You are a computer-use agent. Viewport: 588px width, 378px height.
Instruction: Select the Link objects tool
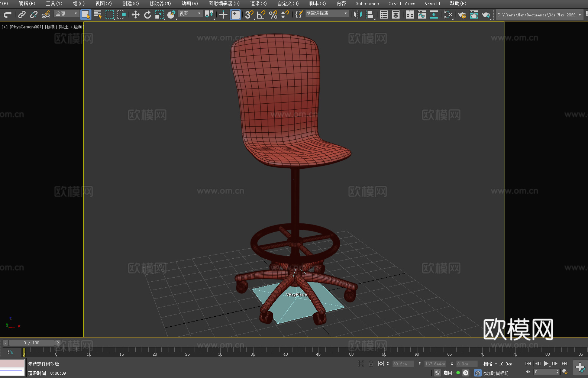click(22, 14)
